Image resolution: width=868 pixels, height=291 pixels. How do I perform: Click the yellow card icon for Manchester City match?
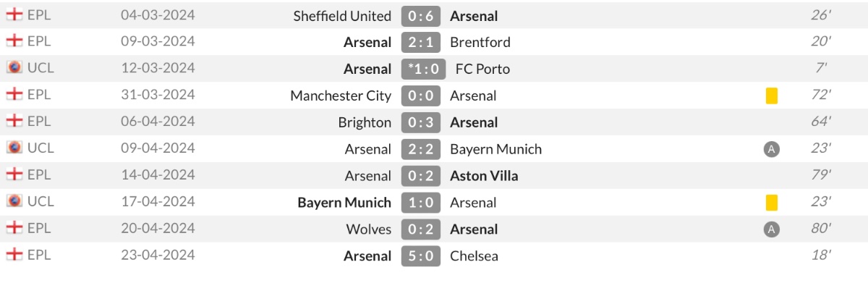(x=771, y=96)
